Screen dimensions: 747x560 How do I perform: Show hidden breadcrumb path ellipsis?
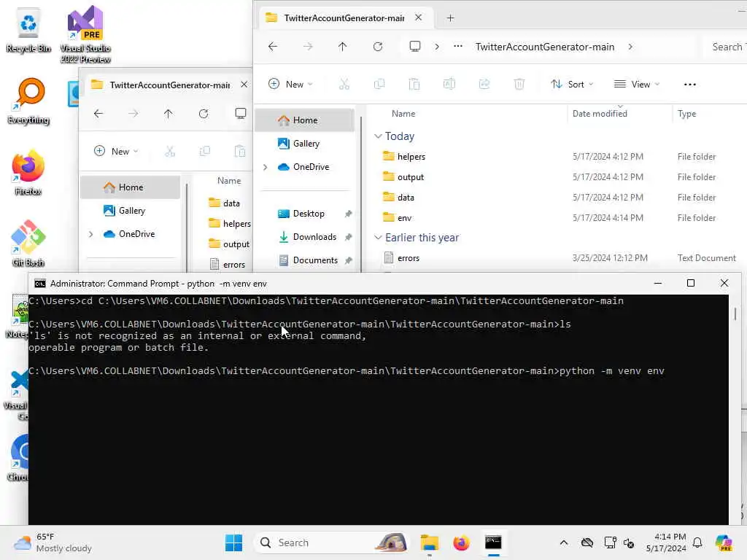click(x=458, y=47)
